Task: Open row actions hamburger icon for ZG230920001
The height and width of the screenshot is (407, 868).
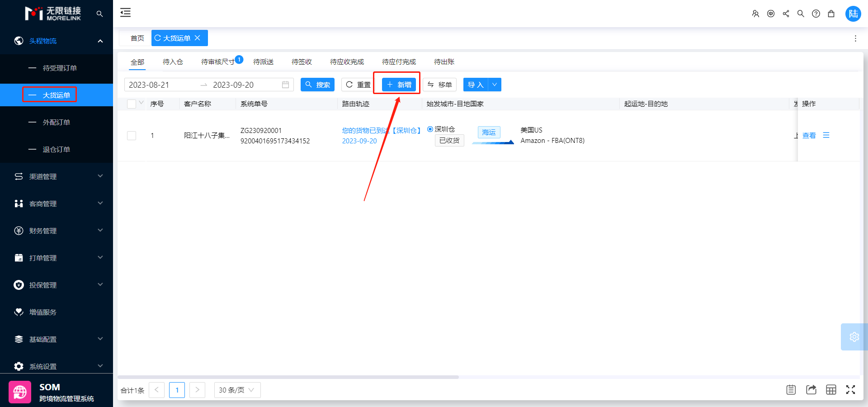Action: pos(826,135)
